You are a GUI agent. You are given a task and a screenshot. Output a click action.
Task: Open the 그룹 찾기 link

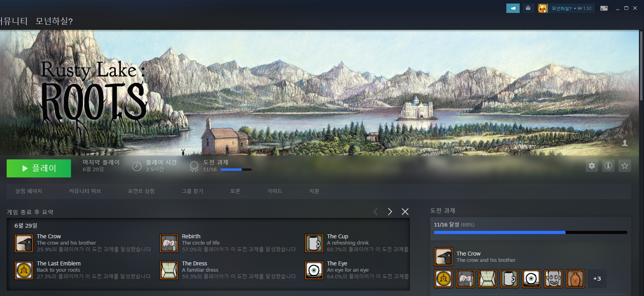pos(193,191)
